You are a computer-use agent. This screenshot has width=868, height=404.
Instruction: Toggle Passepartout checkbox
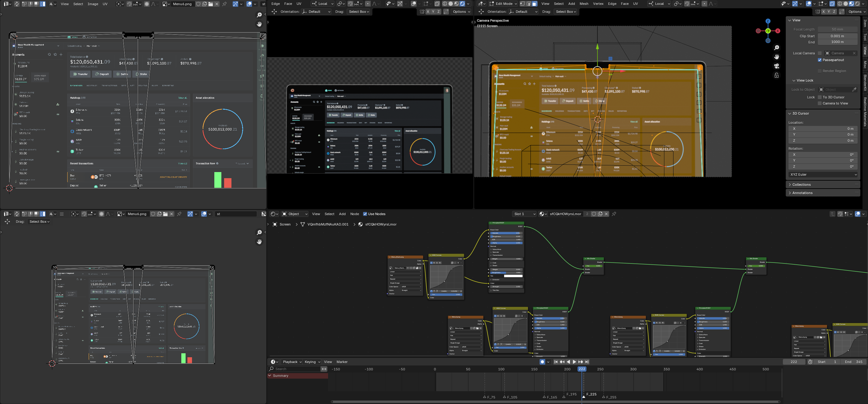coord(820,60)
